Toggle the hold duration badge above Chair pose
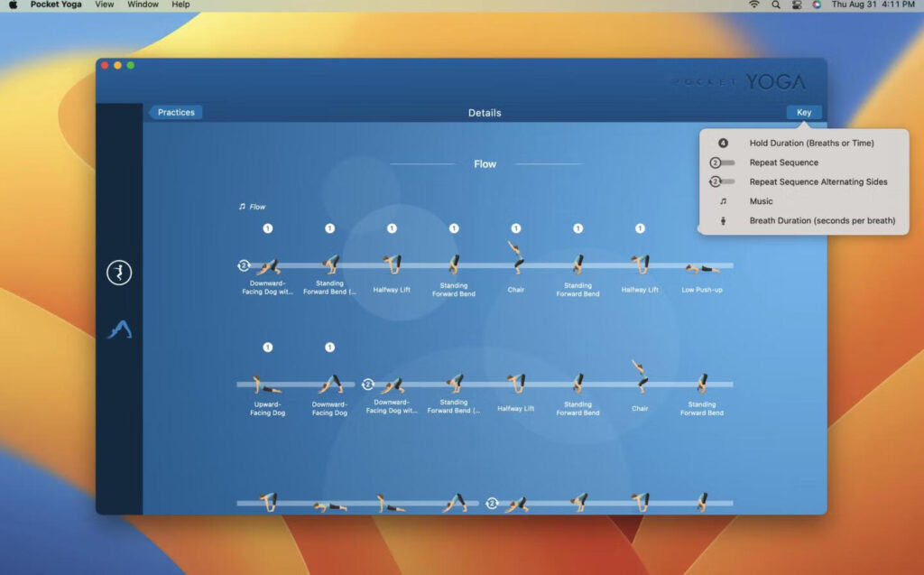The width and height of the screenshot is (924, 575). (x=515, y=229)
